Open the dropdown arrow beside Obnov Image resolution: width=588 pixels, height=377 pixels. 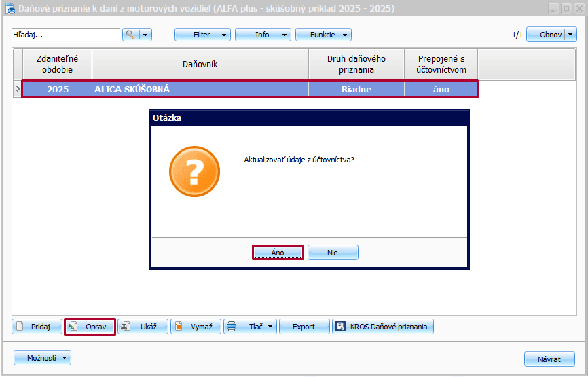tap(570, 35)
